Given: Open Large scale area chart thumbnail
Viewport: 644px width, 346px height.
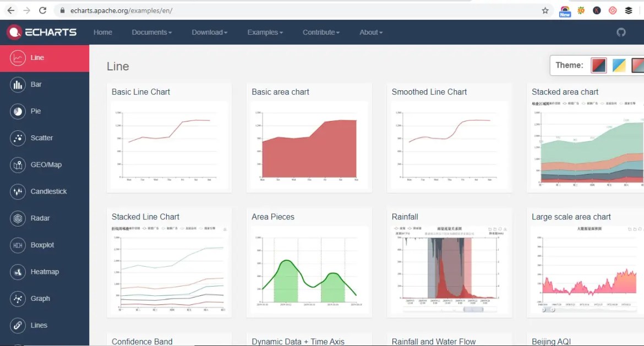Looking at the screenshot, I should tap(587, 270).
